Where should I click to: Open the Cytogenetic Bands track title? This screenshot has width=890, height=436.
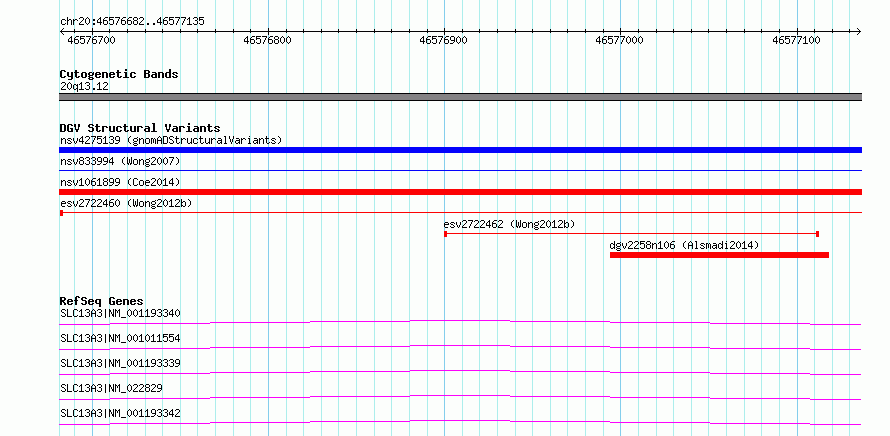[x=119, y=74]
